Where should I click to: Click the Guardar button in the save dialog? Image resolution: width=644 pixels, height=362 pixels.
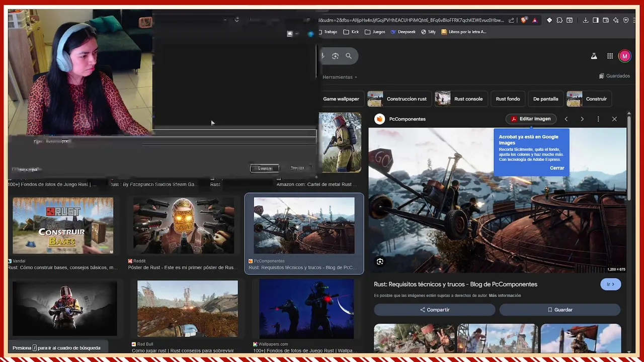(x=265, y=168)
